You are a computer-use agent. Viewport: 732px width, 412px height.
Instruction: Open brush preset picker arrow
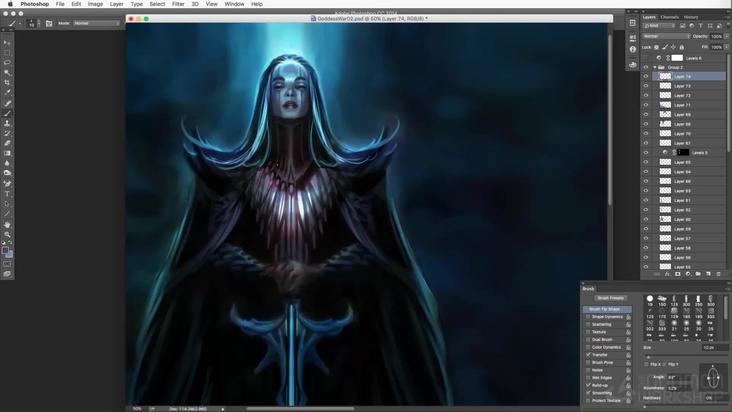coord(39,23)
